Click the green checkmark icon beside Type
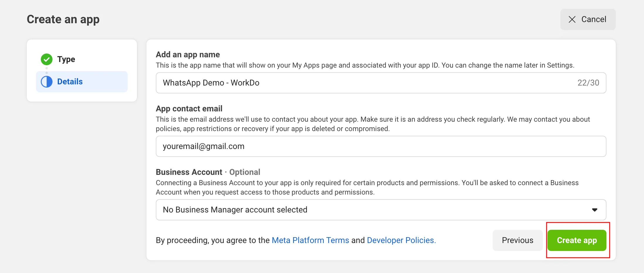The height and width of the screenshot is (273, 644). [x=47, y=59]
